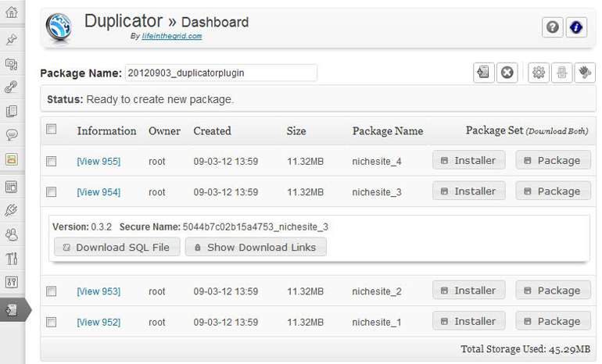Expand details with View 955 link
Image resolution: width=602 pixels, height=364 pixels.
[99, 162]
